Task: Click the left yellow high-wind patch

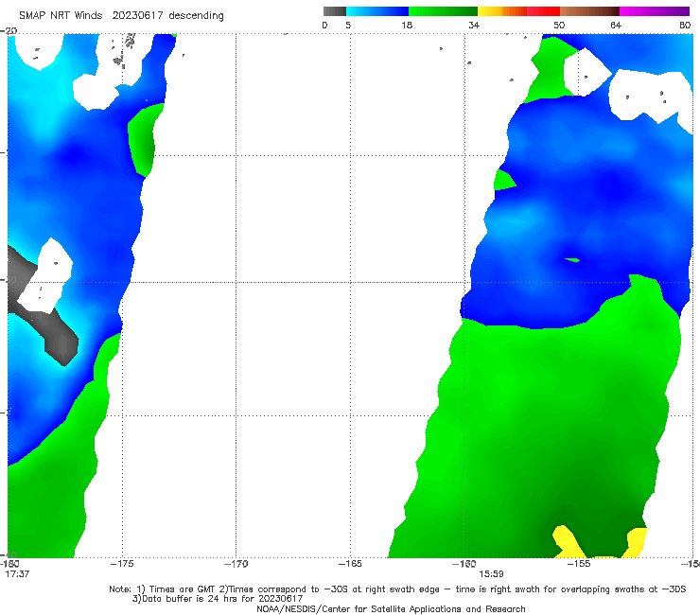Action: [567, 542]
